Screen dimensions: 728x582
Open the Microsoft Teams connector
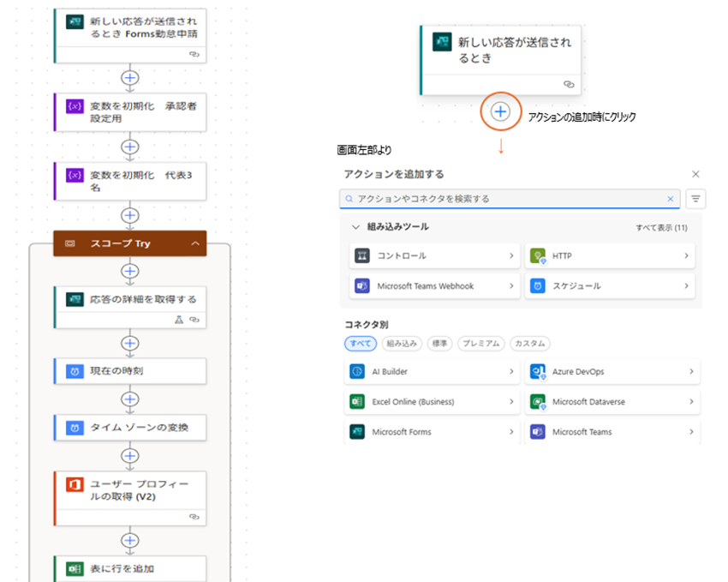pyautogui.click(x=612, y=432)
